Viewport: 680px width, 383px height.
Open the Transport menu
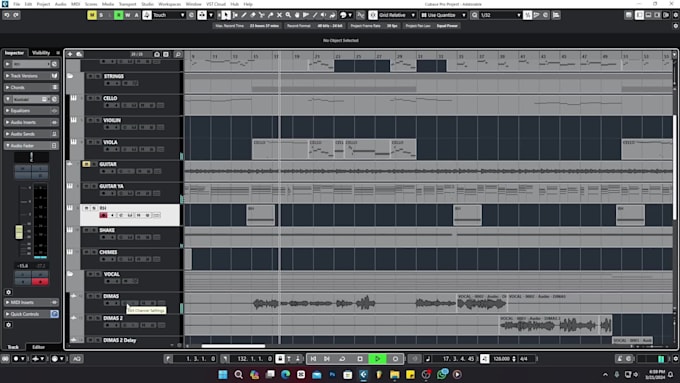tap(128, 4)
